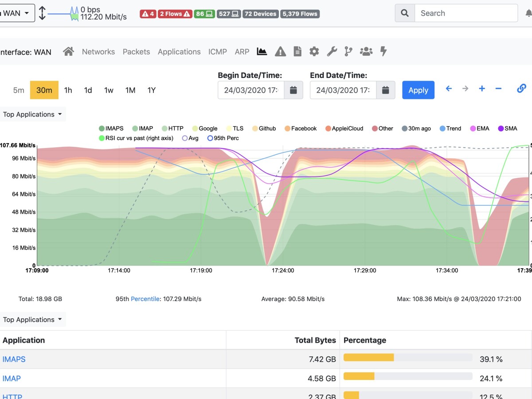532x399 pixels.
Task: Open the Begin Date calendar picker
Action: (x=293, y=90)
